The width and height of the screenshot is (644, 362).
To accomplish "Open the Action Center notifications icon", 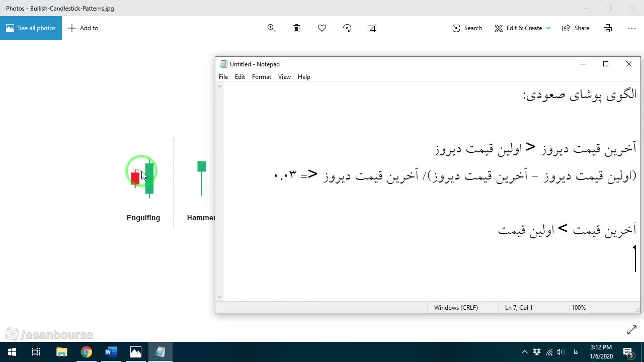I will tap(628, 352).
